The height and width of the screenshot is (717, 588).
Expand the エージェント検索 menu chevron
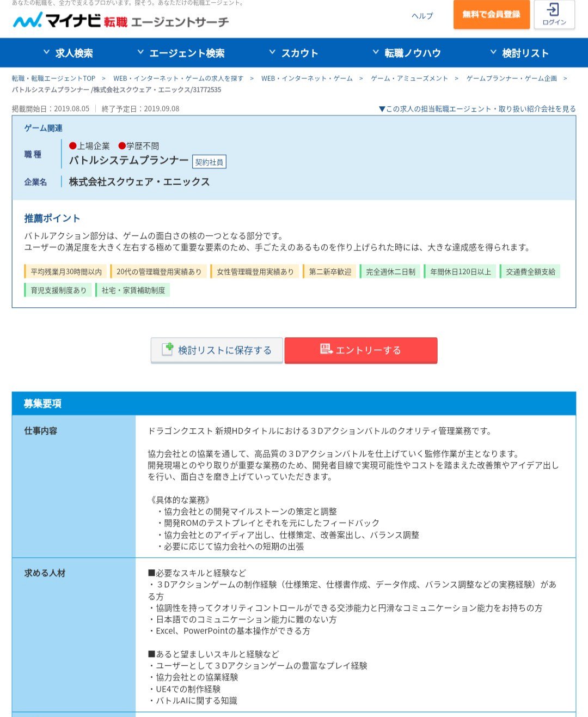pos(140,52)
